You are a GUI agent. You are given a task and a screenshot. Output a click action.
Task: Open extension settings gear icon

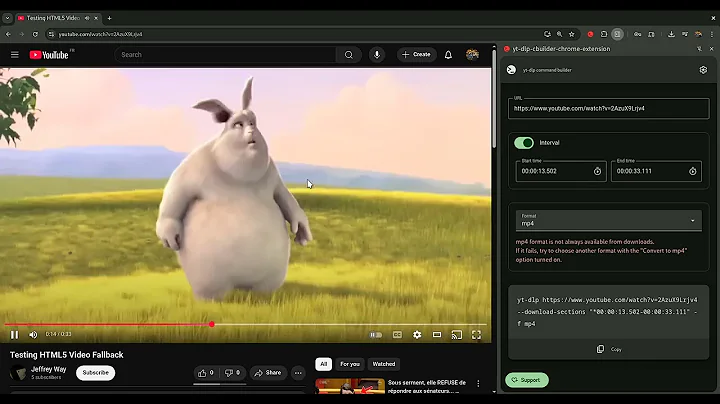coord(703,70)
